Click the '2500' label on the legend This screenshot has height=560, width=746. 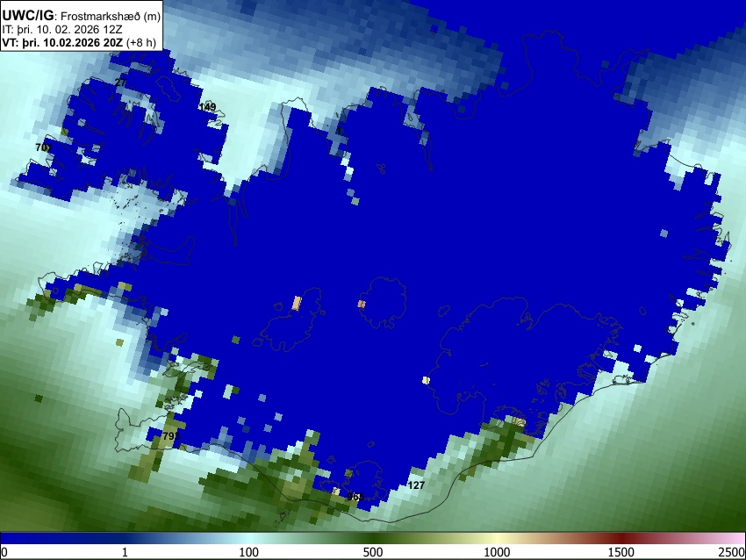pos(733,552)
